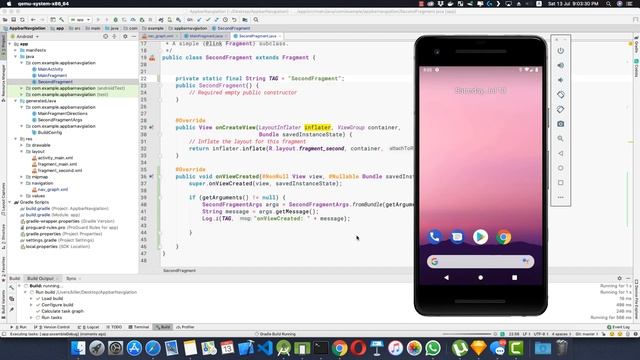Image resolution: width=640 pixels, height=360 pixels.
Task: Open Visual Studio Code from the Dock
Action: click(x=265, y=348)
